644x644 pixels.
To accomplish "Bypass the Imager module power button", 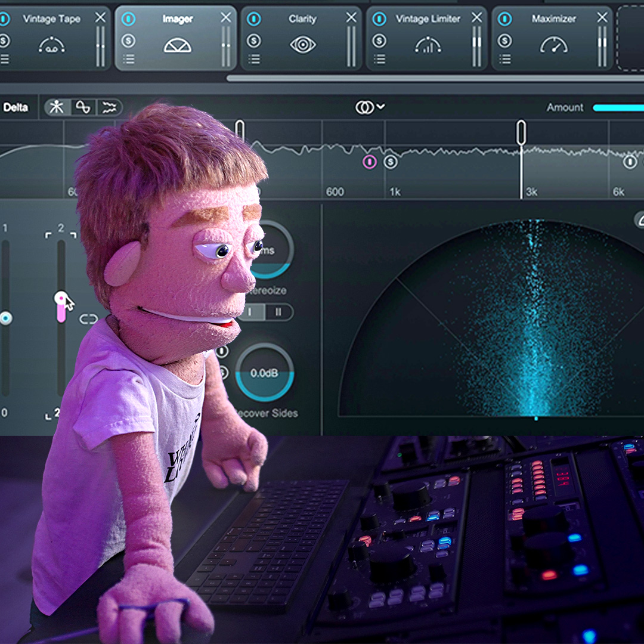I will point(128,19).
